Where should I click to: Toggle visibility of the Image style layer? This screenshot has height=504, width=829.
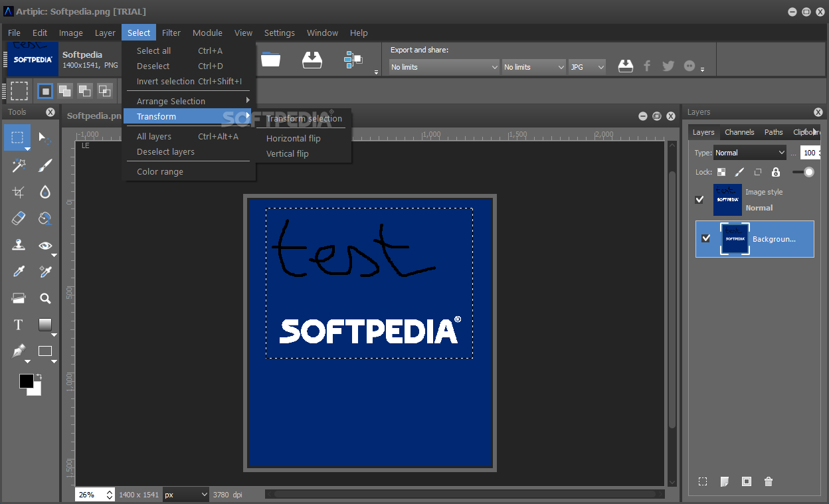(699, 199)
